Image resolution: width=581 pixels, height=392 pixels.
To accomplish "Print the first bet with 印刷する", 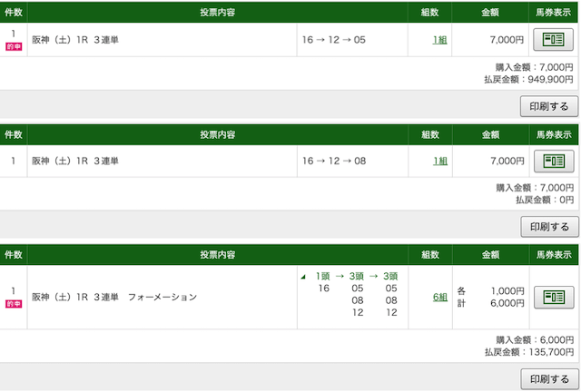I will [x=548, y=106].
